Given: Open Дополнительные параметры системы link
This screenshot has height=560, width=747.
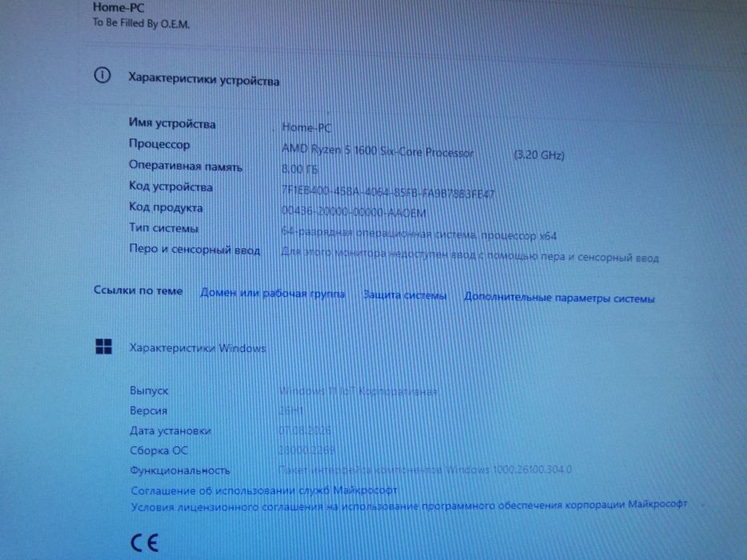Looking at the screenshot, I should point(560,298).
